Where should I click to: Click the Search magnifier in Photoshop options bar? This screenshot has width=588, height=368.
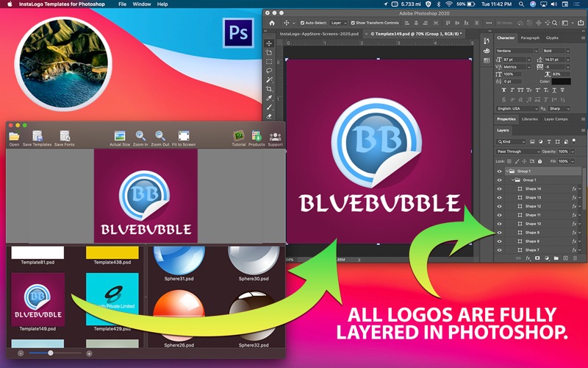point(555,23)
